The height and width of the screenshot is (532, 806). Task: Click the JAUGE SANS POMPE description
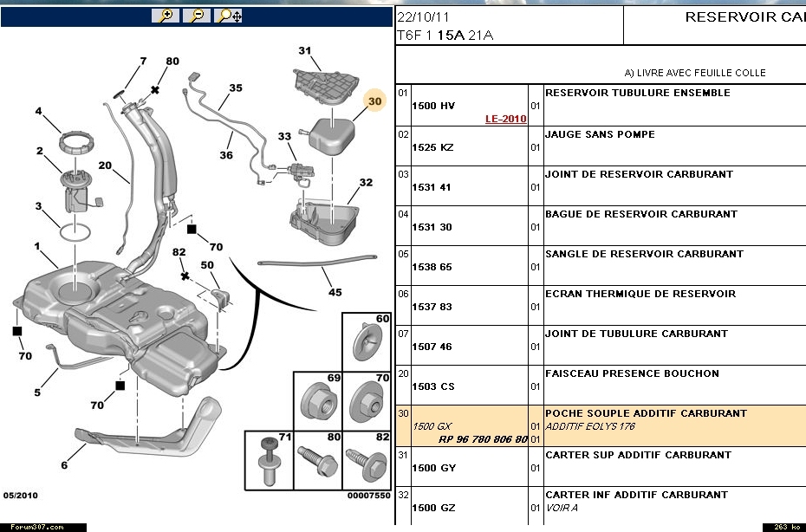tap(600, 134)
